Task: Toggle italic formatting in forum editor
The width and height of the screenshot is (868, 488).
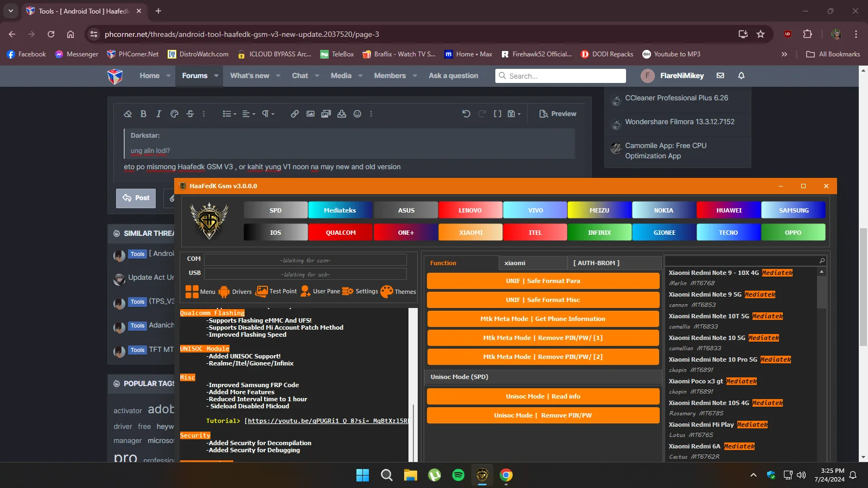Action: [158, 114]
